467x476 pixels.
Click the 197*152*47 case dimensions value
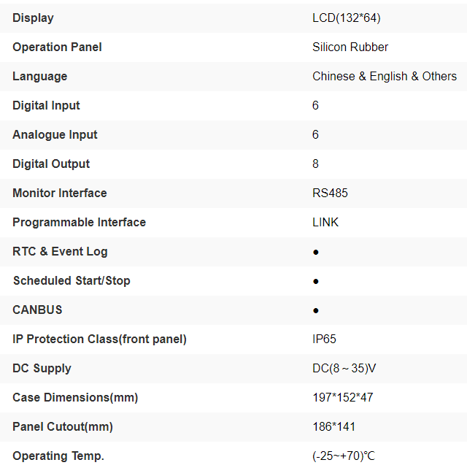click(x=343, y=397)
